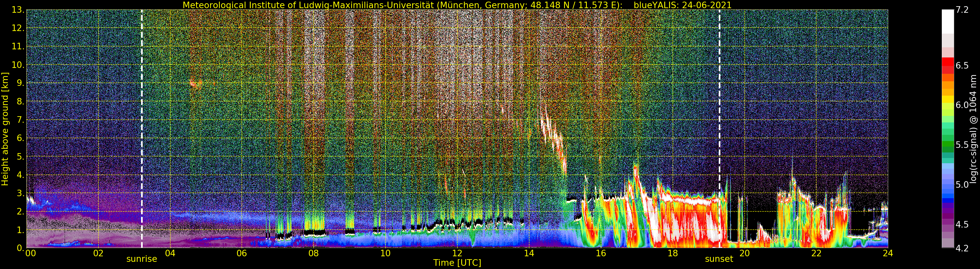
Task: Click the "22" tick on the time axis
Action: (816, 253)
